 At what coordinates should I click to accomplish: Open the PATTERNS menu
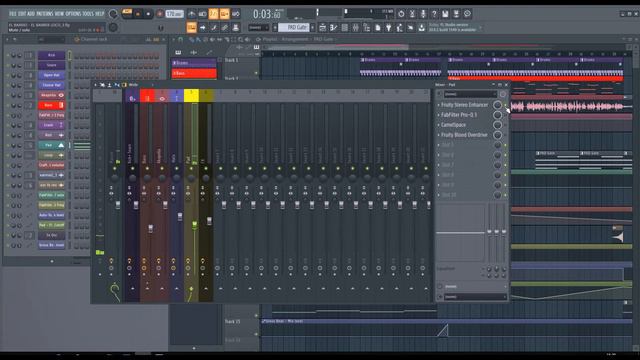click(x=44, y=13)
